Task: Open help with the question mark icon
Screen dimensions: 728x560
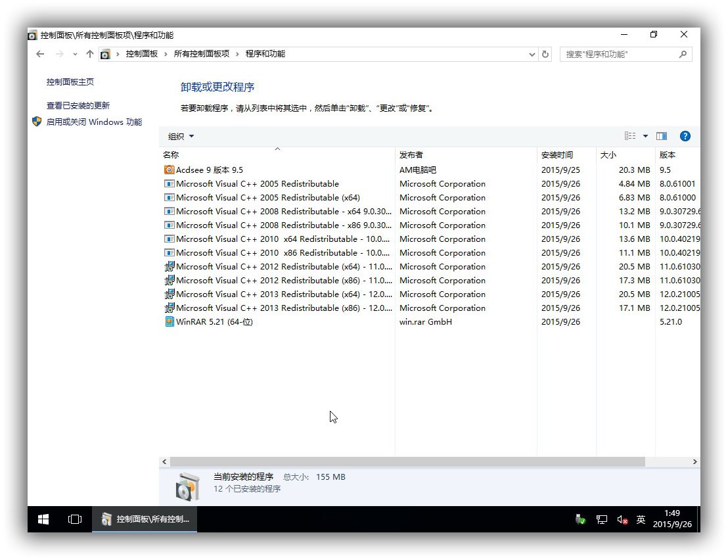Action: (x=685, y=136)
